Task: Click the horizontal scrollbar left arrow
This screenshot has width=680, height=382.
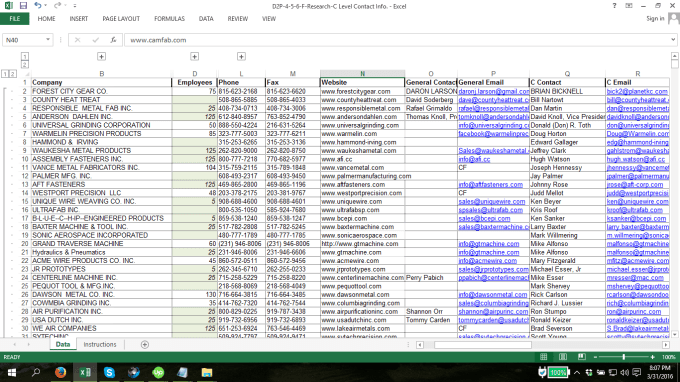Action: coord(420,345)
